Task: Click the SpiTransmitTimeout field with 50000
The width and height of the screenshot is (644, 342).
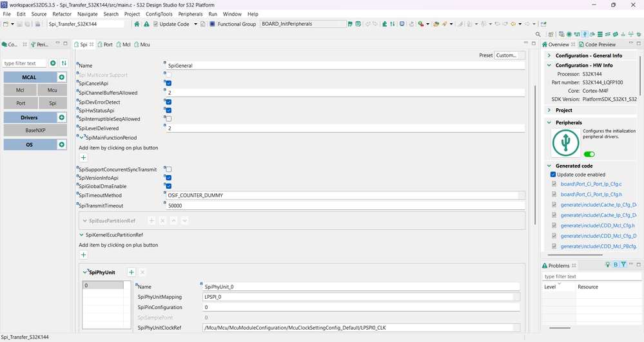Action: click(x=346, y=205)
